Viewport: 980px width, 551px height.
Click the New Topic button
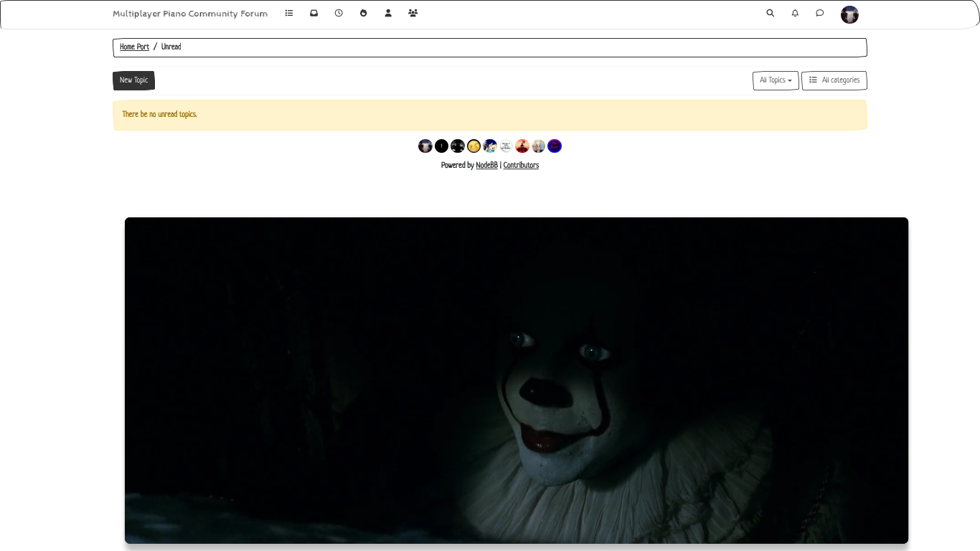(133, 80)
